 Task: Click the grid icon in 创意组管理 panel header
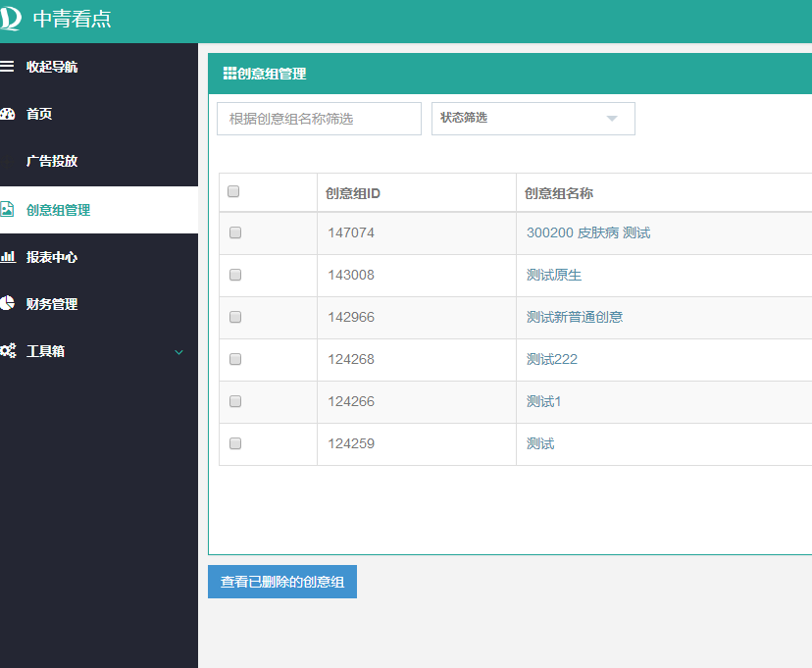click(229, 74)
